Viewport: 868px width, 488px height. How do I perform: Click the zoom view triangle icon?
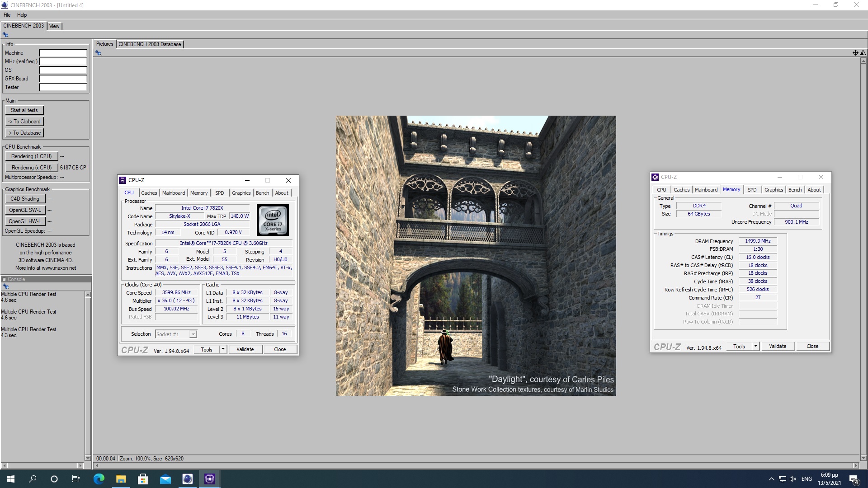pos(863,53)
